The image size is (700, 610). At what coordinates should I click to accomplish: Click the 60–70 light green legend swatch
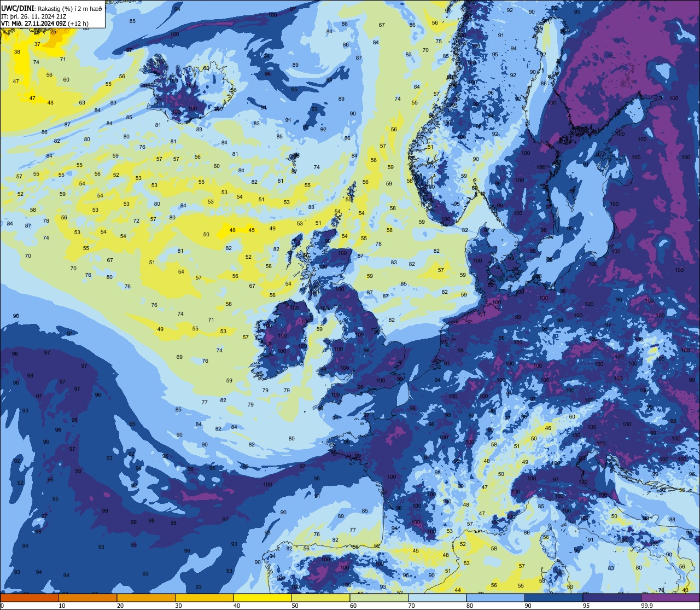click(x=379, y=597)
